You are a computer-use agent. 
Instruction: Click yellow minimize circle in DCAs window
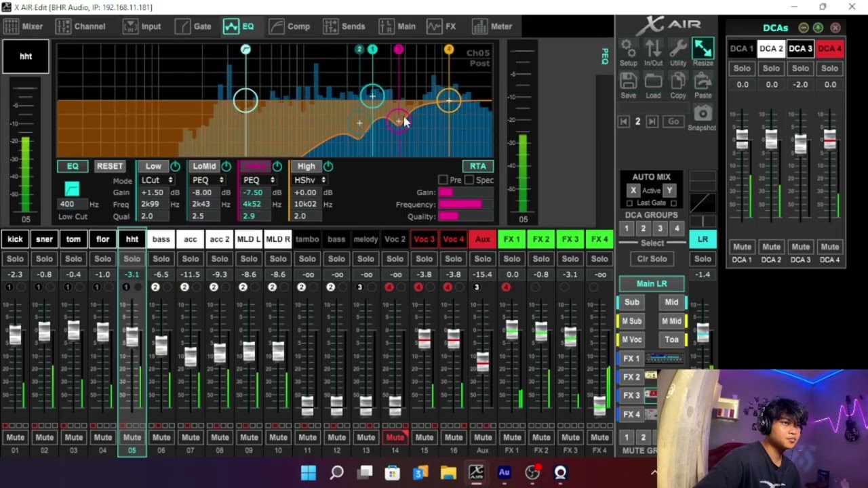click(804, 28)
